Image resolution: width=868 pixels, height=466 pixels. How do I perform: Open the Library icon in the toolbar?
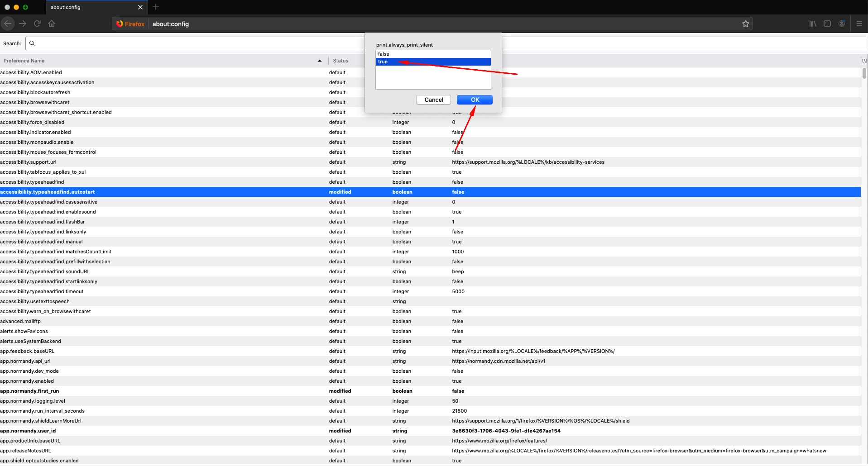point(813,24)
